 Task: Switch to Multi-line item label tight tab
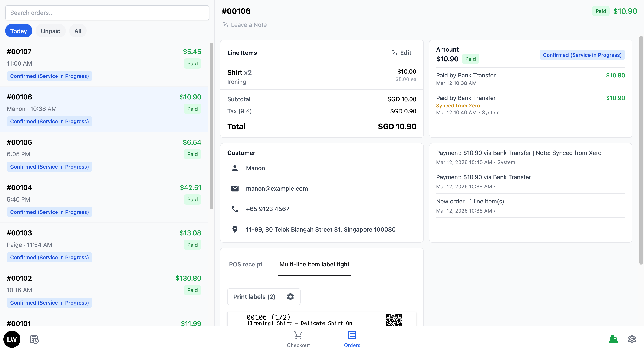click(x=314, y=264)
